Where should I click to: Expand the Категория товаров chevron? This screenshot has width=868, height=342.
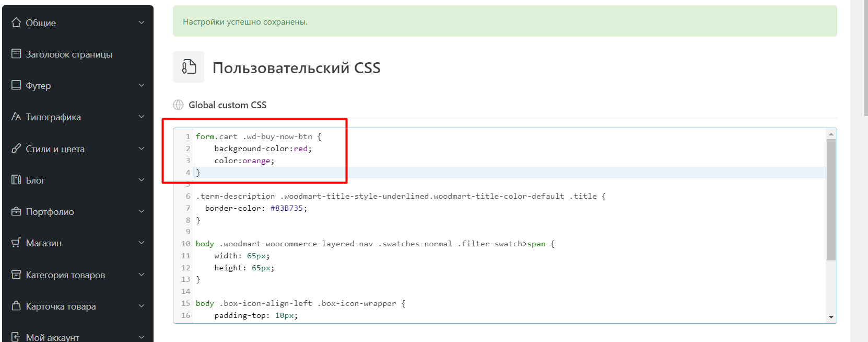142,275
